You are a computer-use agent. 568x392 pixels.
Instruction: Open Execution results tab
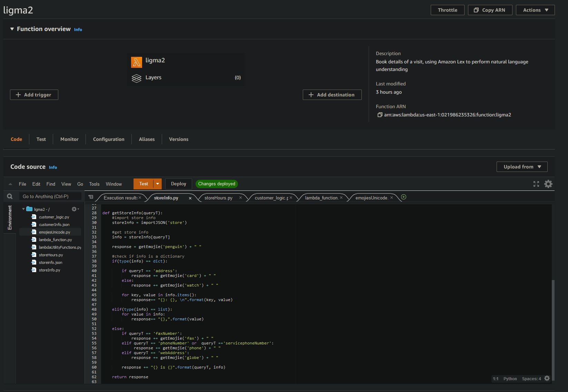[x=120, y=198]
